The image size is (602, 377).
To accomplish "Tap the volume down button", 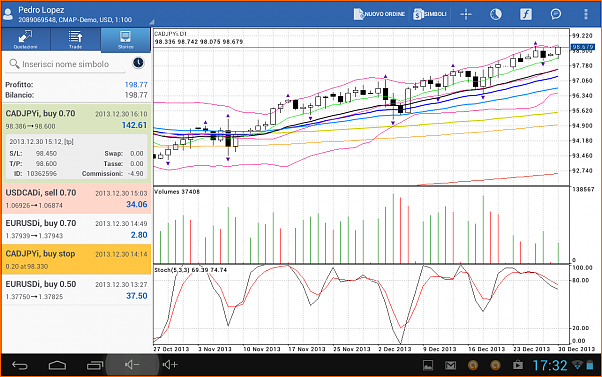I will pyautogui.click(x=132, y=365).
